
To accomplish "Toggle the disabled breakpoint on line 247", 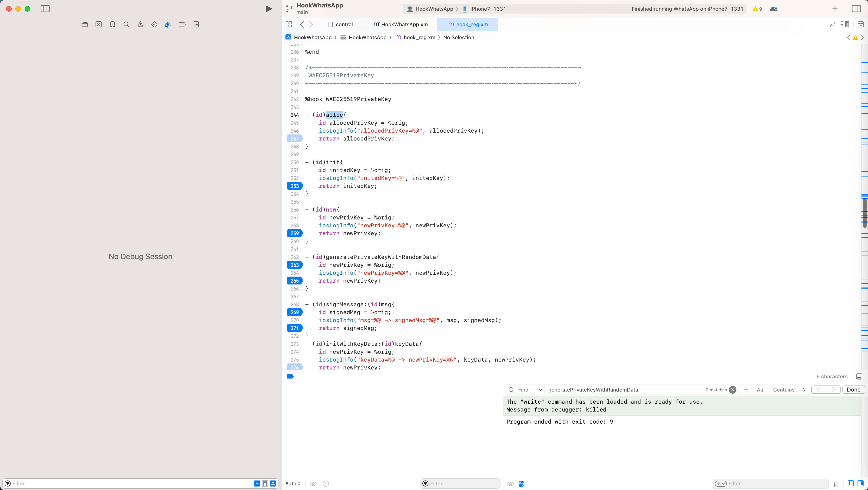I will 295,138.
